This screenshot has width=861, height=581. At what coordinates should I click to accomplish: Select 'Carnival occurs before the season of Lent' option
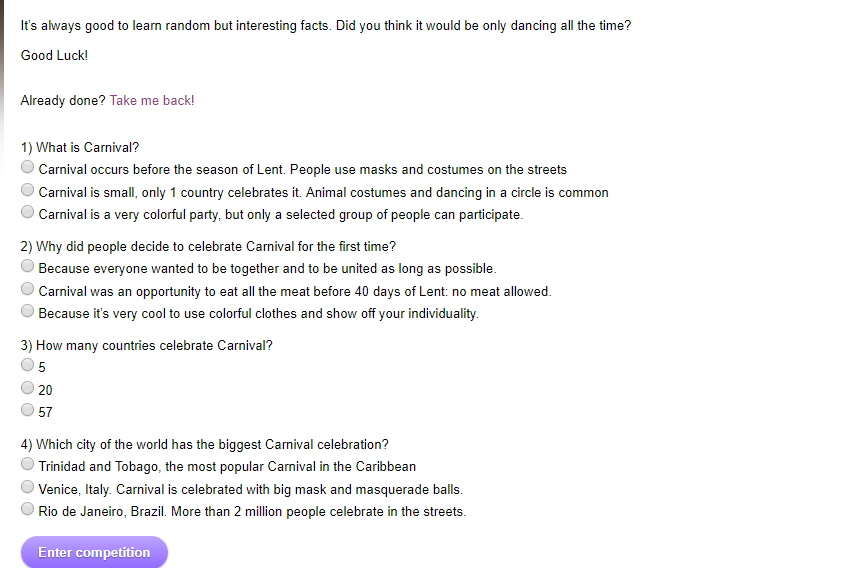pos(27,167)
